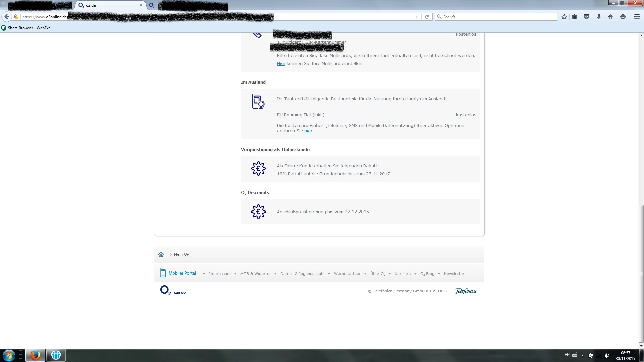The height and width of the screenshot is (362, 644).
Task: Click the back navigation arrow
Action: pos(7,17)
